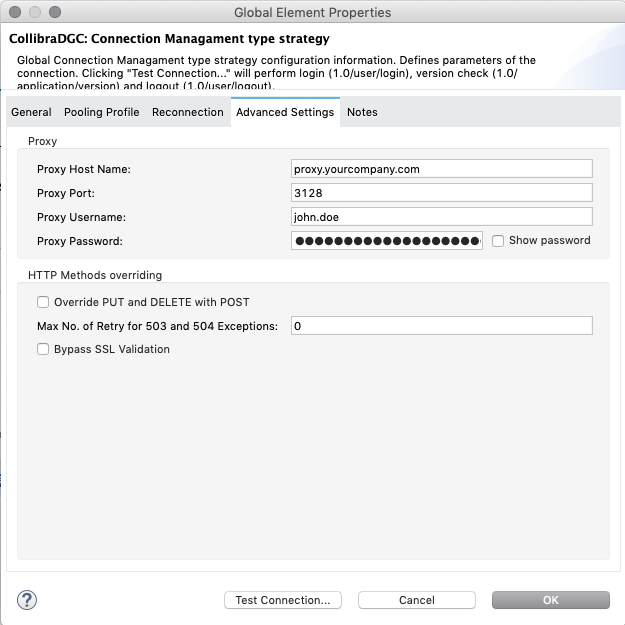
Task: Click the Proxy Password field
Action: 387,241
